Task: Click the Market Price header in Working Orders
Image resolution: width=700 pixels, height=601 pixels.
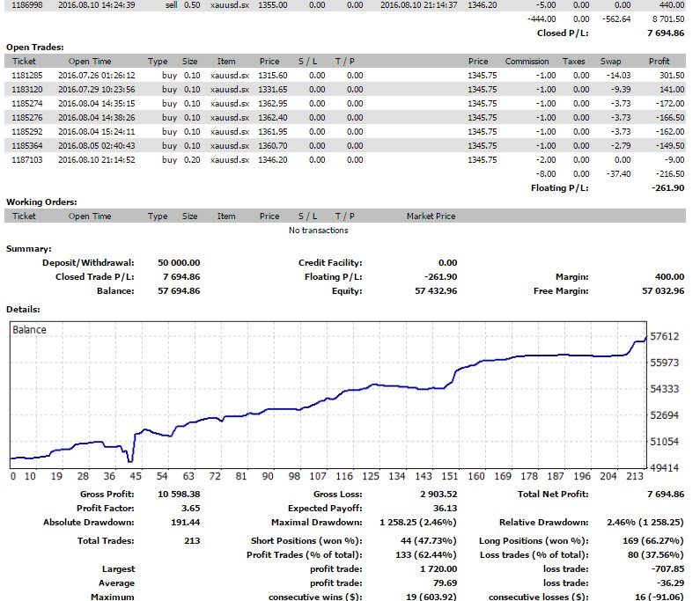Action: click(x=431, y=216)
